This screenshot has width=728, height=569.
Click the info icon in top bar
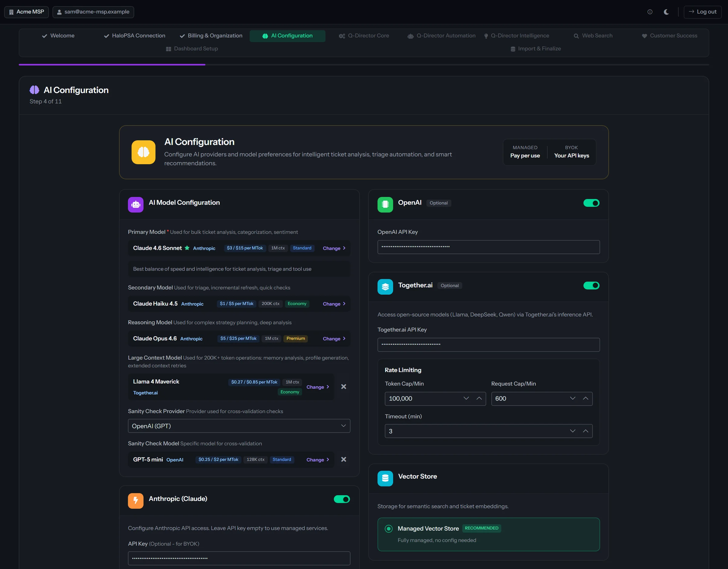650,12
